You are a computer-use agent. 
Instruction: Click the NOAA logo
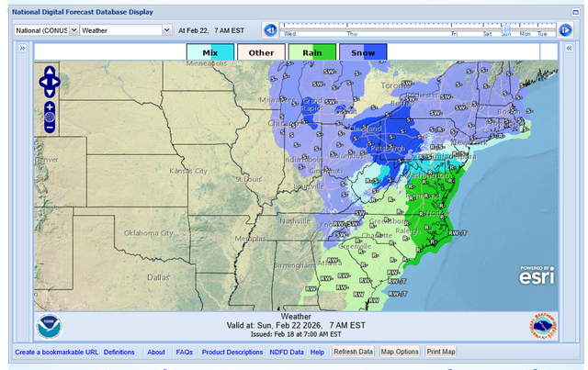pyautogui.click(x=49, y=327)
